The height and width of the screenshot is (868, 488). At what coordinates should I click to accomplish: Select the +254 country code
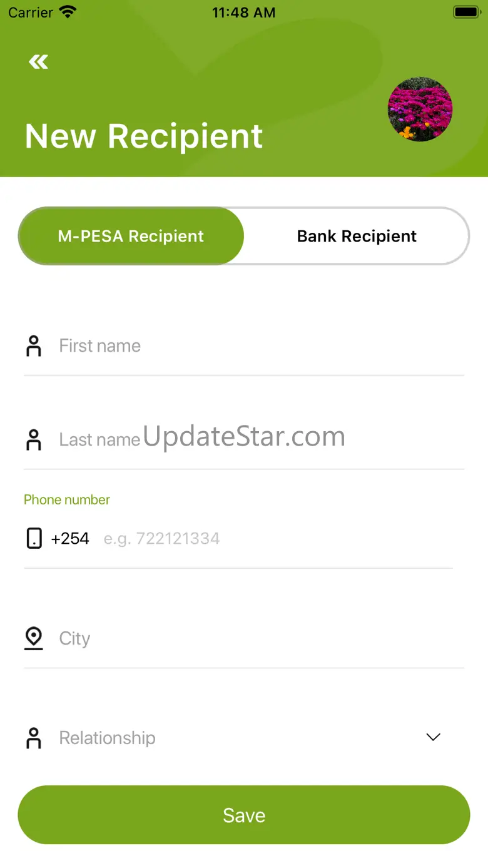coord(70,538)
